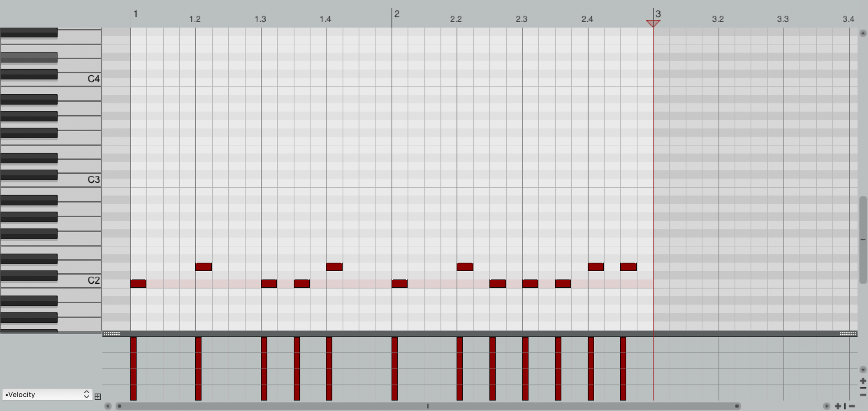
Task: Click bar number 2 in the timeline ruler
Action: pyautogui.click(x=396, y=13)
